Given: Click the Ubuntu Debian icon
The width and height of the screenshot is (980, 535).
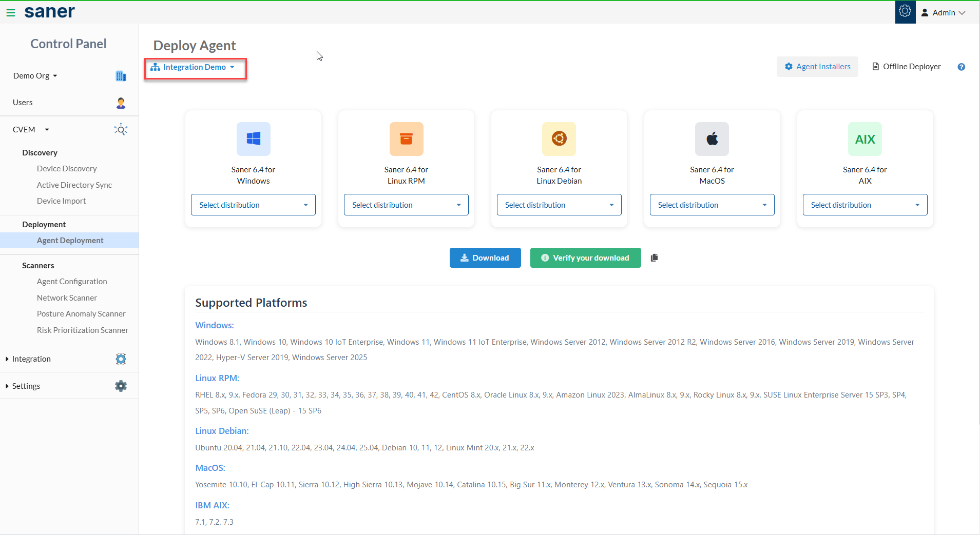Looking at the screenshot, I should point(559,139).
